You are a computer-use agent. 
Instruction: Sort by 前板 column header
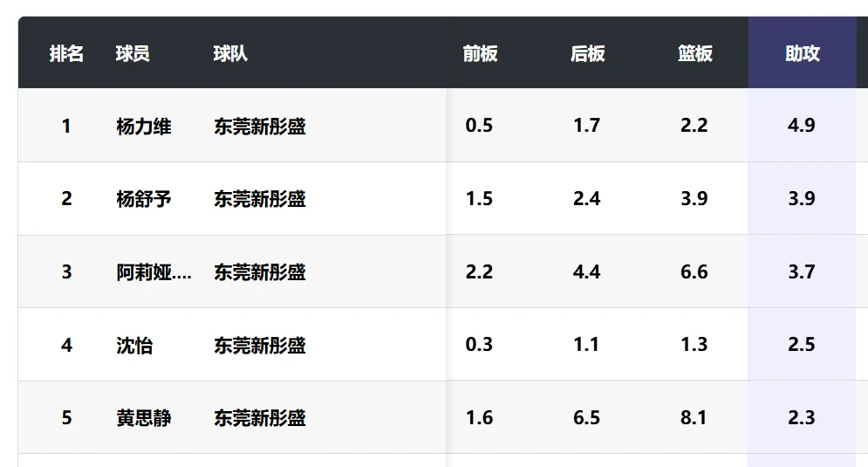tap(480, 53)
